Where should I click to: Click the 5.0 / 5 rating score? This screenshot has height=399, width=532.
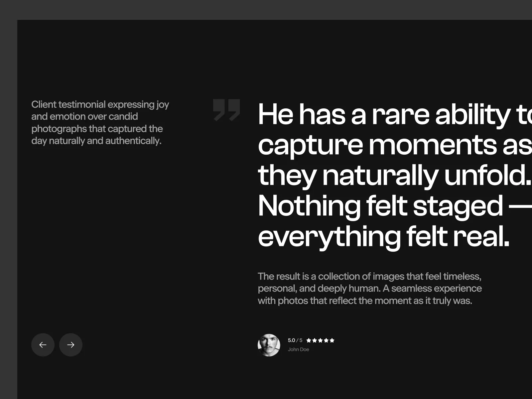tap(295, 340)
